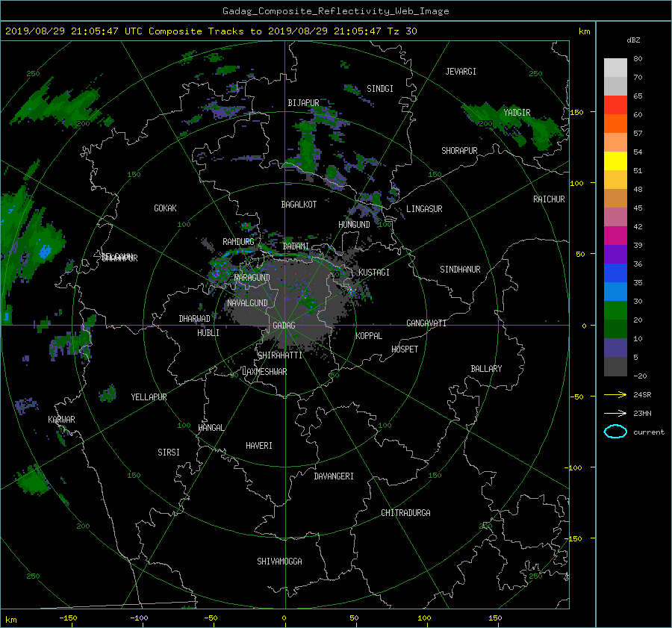Select the red 60 dBZ color swatch

click(x=615, y=105)
